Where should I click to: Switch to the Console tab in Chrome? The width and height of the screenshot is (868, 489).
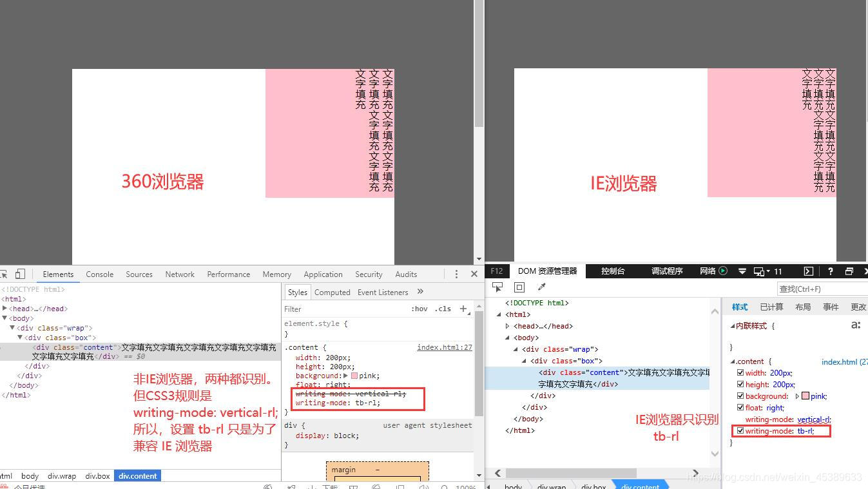[100, 274]
